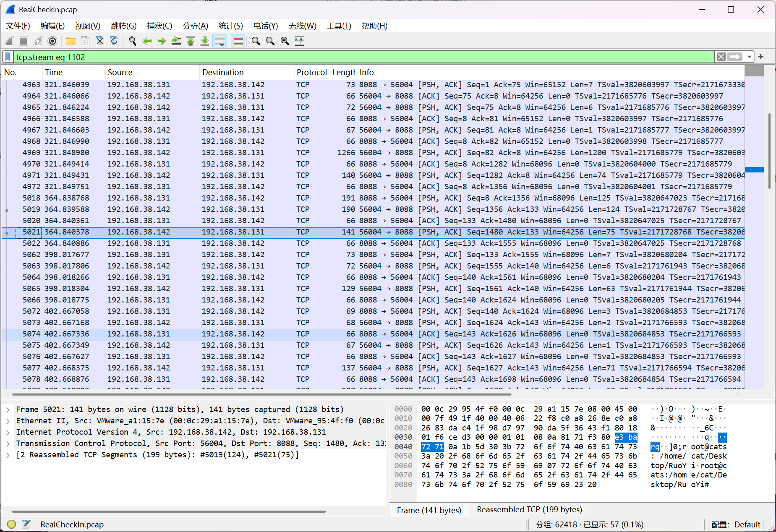Click the zoom out magnifier icon

(x=270, y=41)
